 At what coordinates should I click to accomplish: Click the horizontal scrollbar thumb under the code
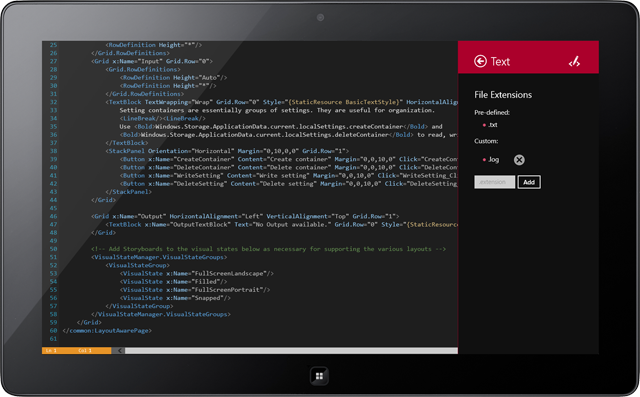click(291, 350)
